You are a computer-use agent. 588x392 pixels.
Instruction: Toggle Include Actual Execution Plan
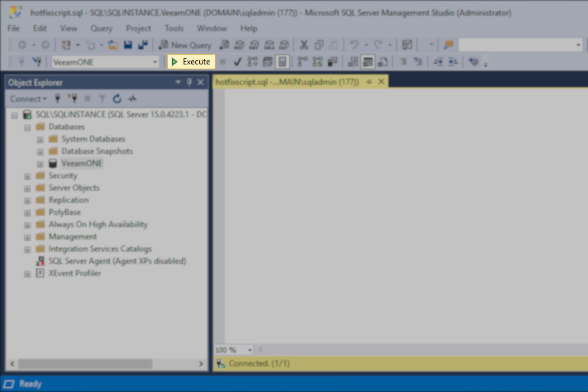(x=303, y=62)
